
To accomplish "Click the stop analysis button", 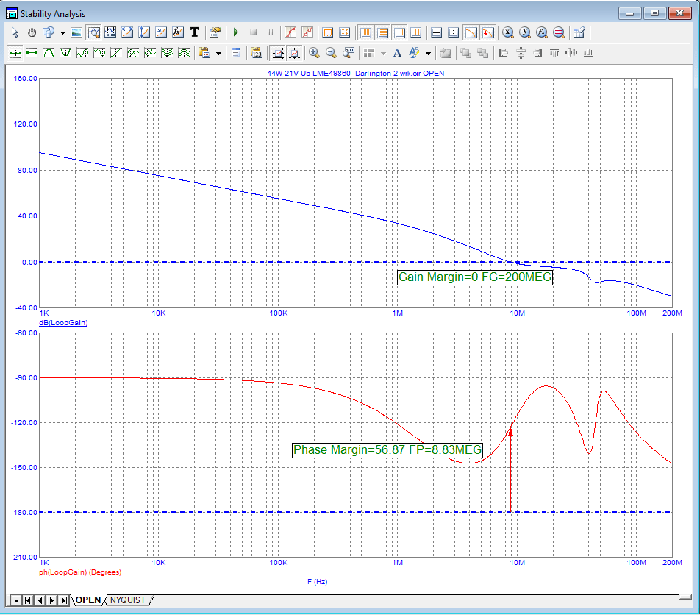I will click(253, 32).
